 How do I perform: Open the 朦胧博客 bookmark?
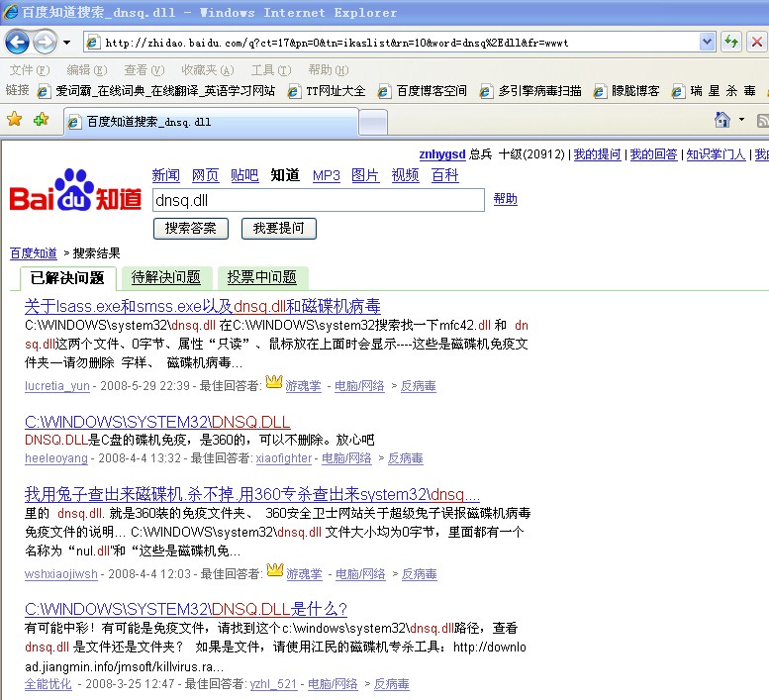(626, 91)
